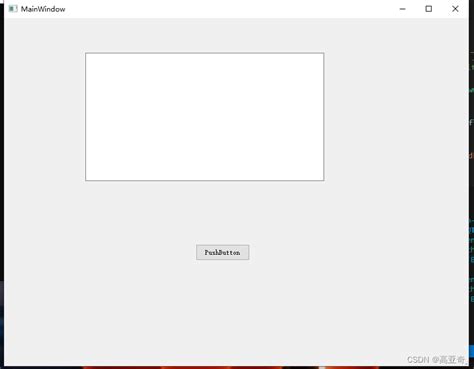Place cursor in top-left of the text box
The height and width of the screenshot is (369, 474).
point(89,57)
